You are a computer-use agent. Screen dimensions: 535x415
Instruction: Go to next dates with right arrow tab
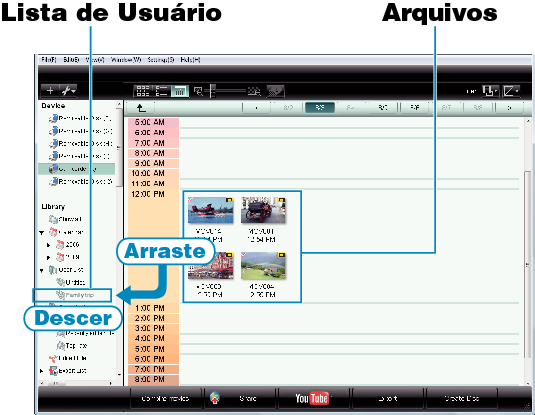point(509,108)
